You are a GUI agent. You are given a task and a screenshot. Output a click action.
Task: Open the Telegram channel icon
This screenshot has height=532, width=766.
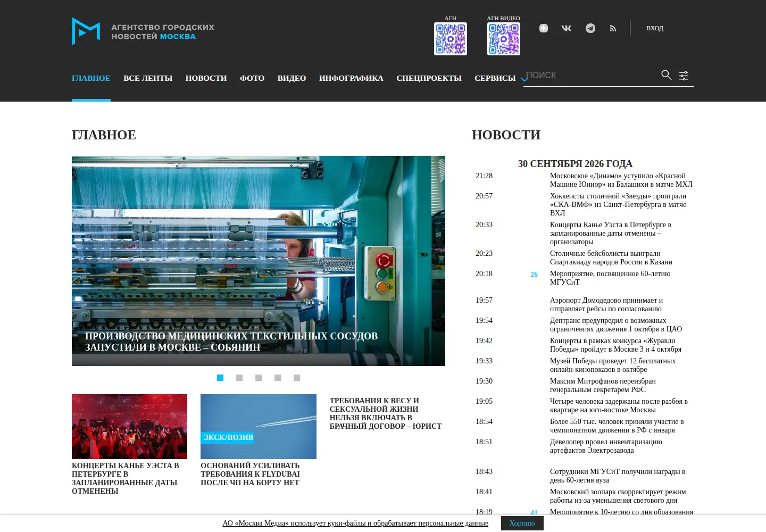(x=590, y=28)
